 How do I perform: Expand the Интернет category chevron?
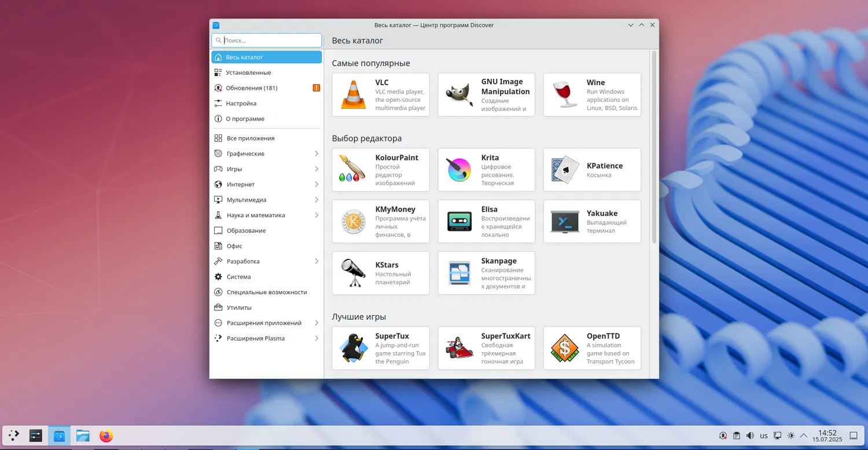pyautogui.click(x=317, y=184)
